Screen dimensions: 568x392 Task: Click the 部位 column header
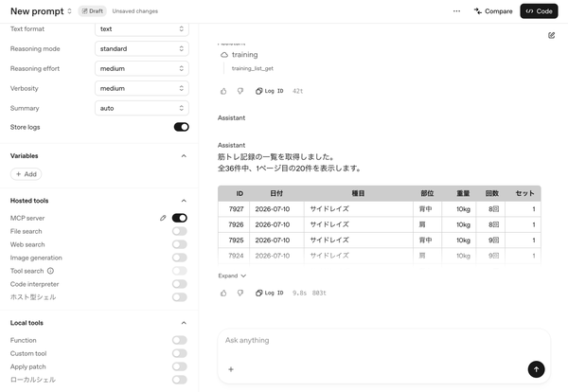click(x=427, y=193)
